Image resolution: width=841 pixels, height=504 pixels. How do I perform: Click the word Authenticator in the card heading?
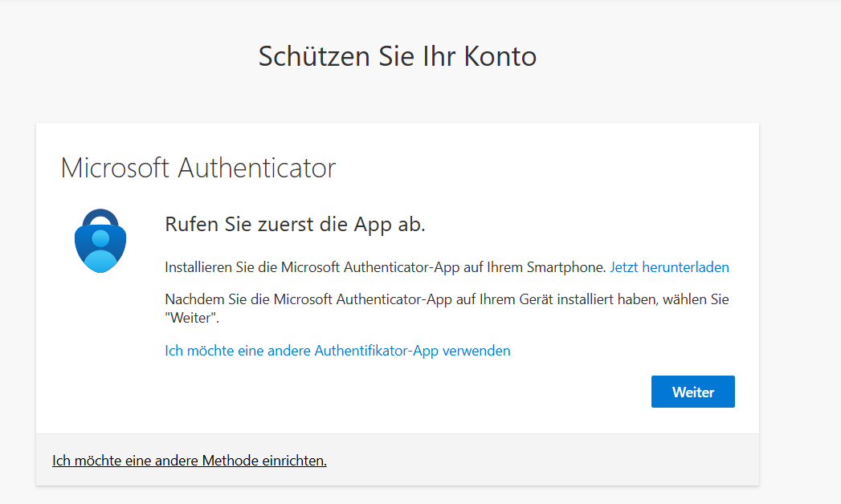(x=256, y=168)
